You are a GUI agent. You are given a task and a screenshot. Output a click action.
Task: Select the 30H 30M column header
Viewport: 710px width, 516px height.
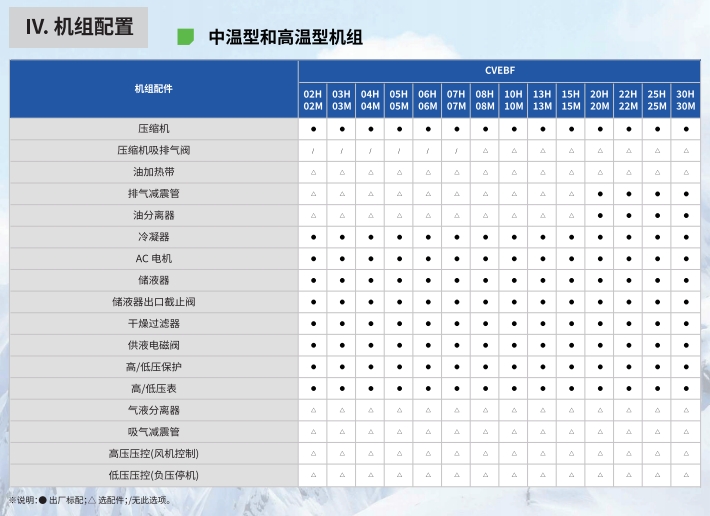click(686, 100)
